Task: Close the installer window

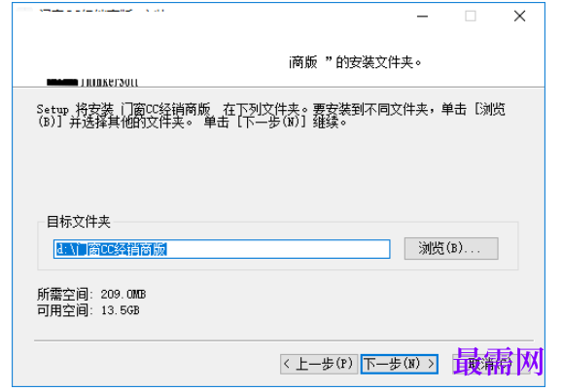Action: tap(519, 17)
